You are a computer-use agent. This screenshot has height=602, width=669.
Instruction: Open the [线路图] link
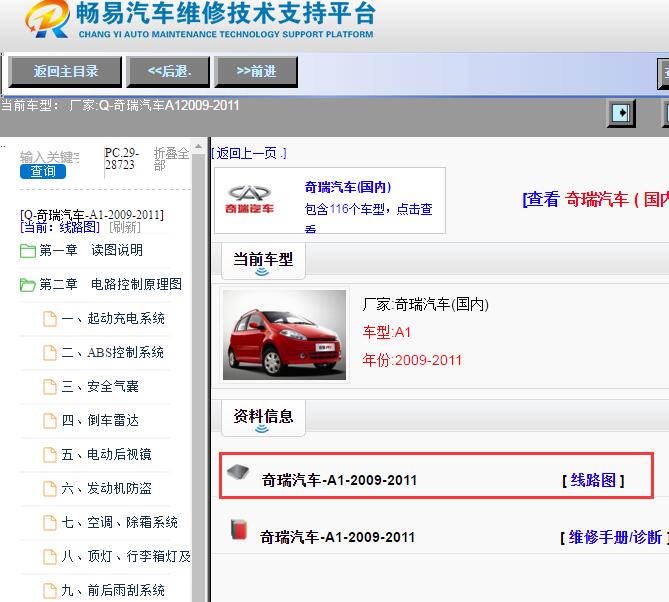tap(593, 480)
